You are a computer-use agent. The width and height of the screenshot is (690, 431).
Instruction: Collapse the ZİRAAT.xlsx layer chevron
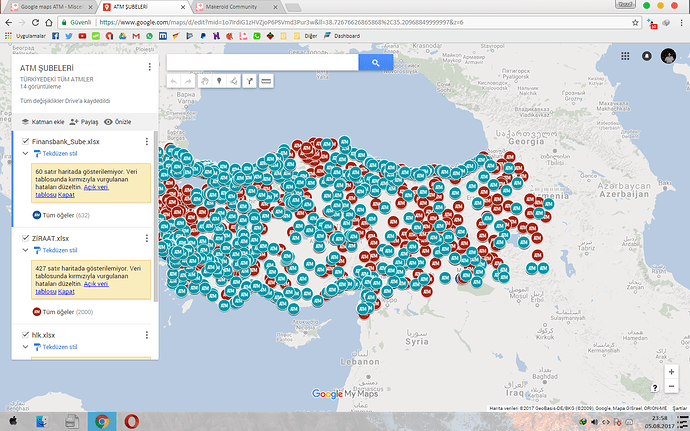coord(26,250)
